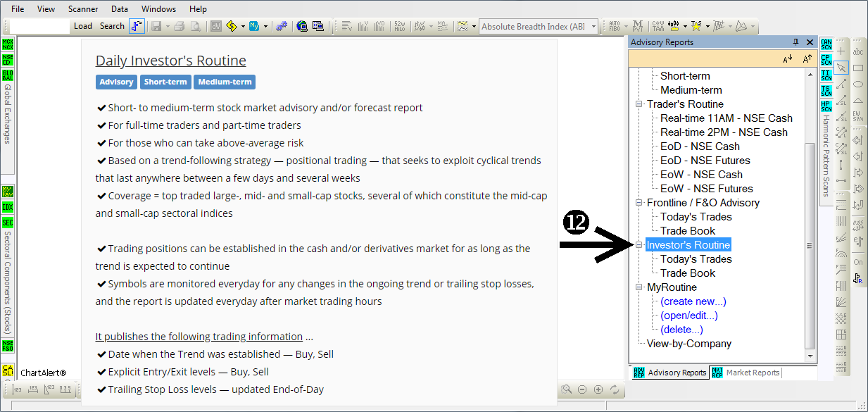Click the Search button
Viewport: 868px width, 412px height.
(x=112, y=26)
